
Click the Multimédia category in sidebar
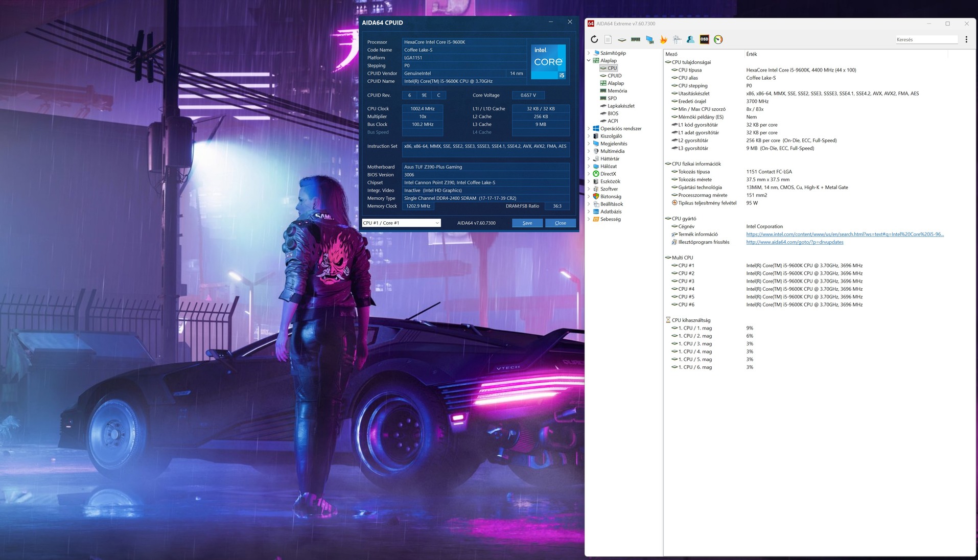point(612,151)
